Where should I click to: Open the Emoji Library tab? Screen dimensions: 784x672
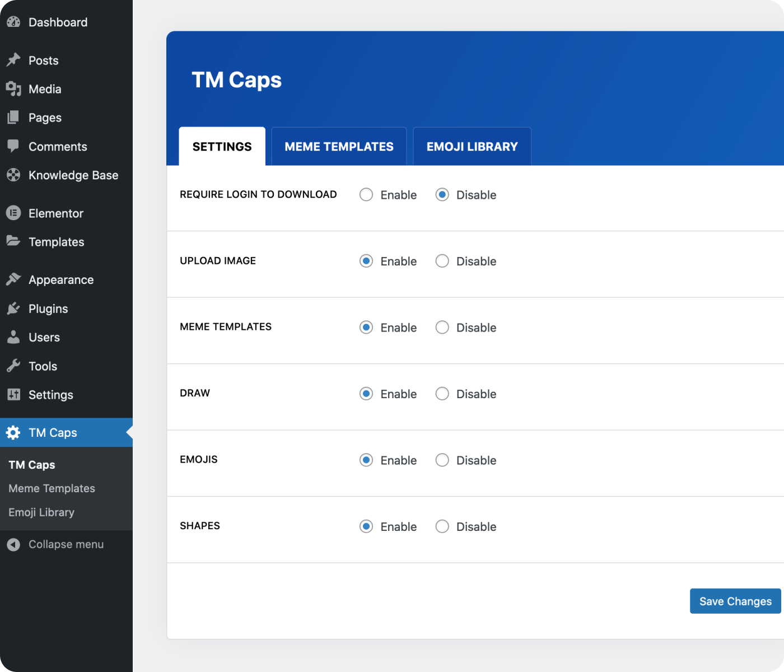point(472,147)
